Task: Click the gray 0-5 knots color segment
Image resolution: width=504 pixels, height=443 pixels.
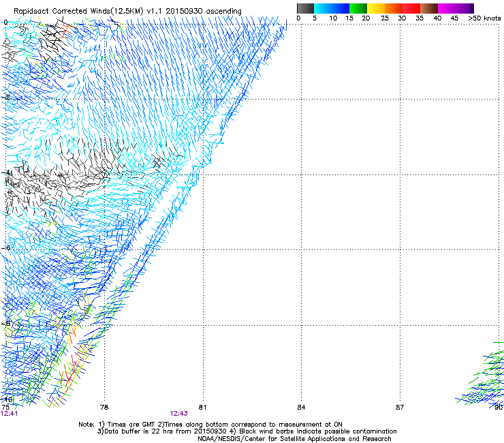Action: pos(305,8)
